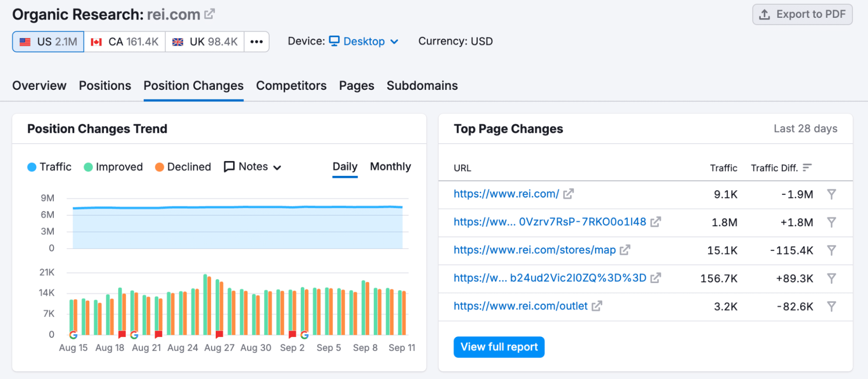Open the Device Desktop dropdown

click(x=364, y=41)
